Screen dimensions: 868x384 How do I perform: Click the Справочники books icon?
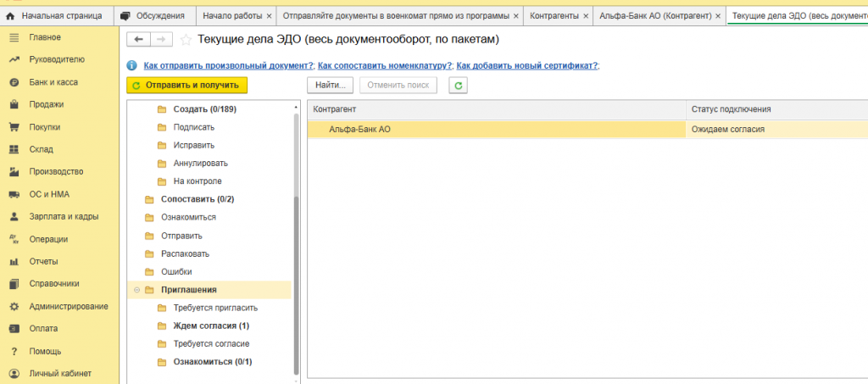point(15,284)
